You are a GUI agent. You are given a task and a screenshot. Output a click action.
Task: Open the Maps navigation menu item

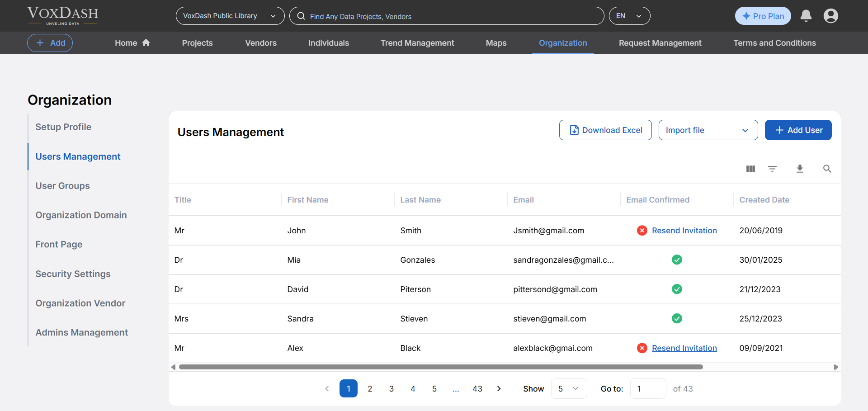pyautogui.click(x=495, y=43)
